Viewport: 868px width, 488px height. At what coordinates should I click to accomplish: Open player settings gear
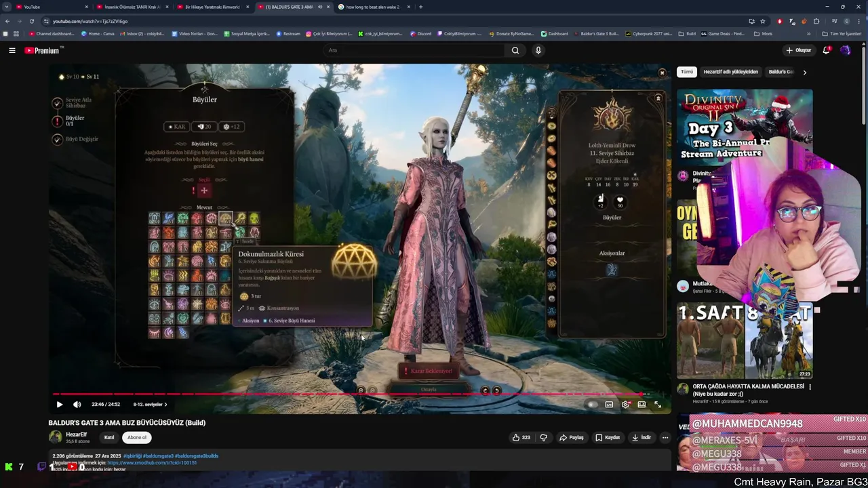click(x=625, y=405)
